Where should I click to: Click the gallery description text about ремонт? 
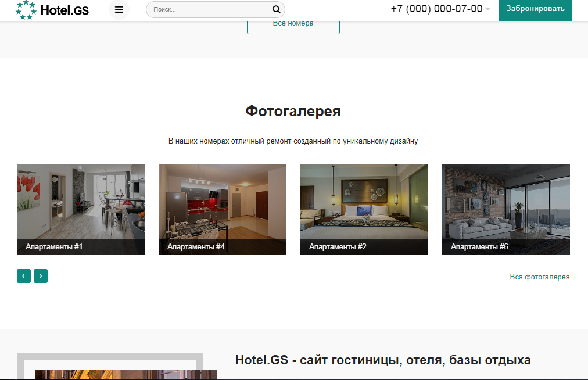(293, 141)
